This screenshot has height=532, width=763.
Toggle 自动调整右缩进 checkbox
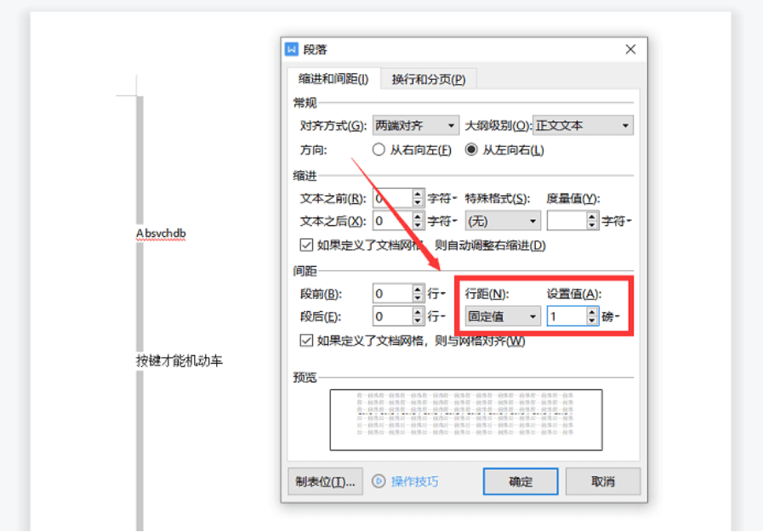306,246
